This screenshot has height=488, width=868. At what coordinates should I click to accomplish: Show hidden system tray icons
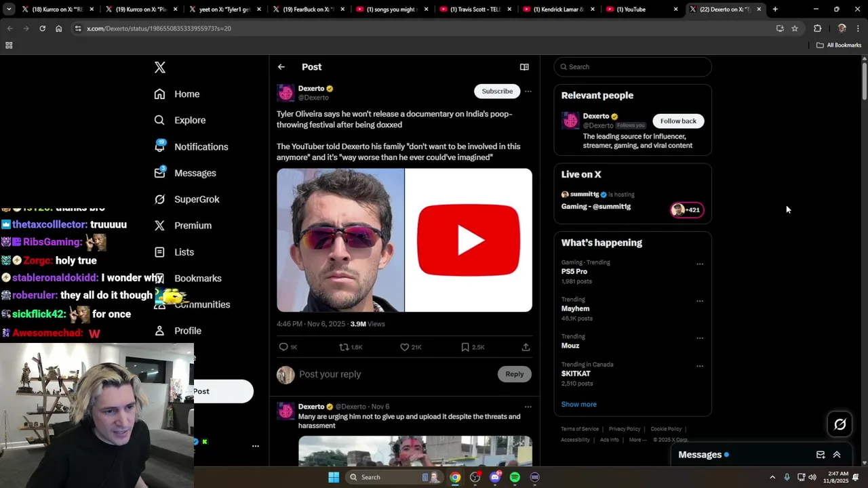point(772,477)
